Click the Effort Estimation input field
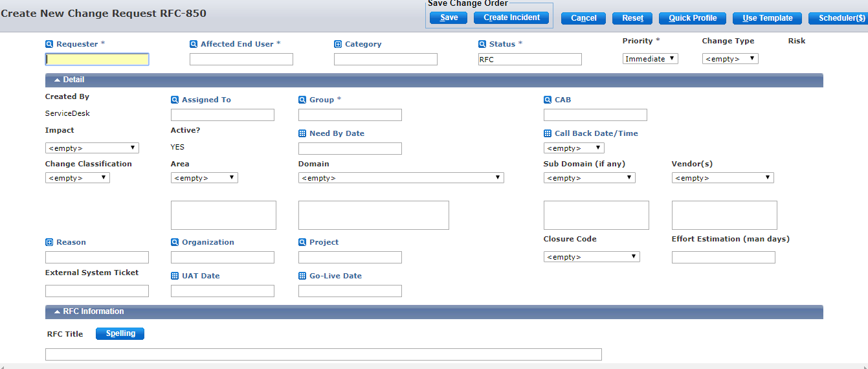 click(724, 258)
